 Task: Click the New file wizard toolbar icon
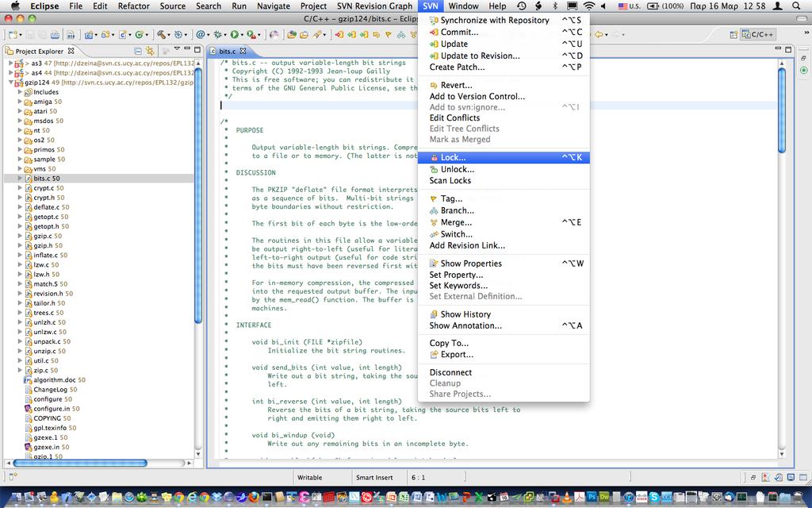(x=11, y=35)
